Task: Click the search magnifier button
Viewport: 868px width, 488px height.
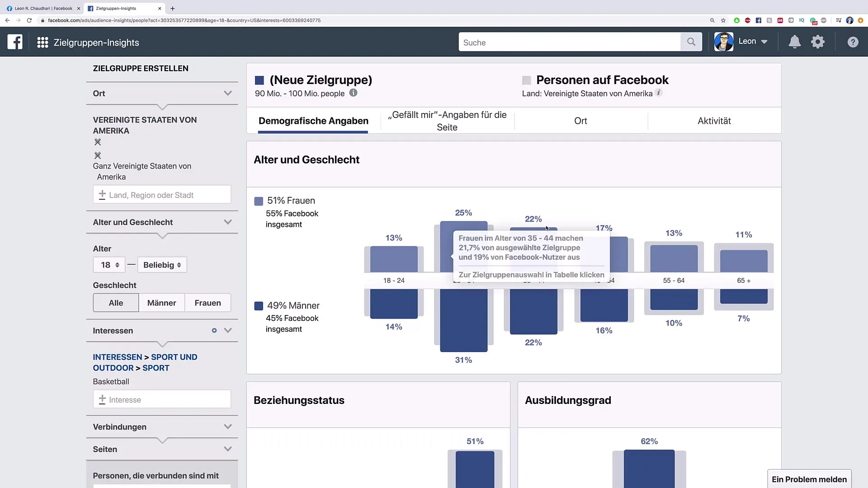Action: click(691, 42)
